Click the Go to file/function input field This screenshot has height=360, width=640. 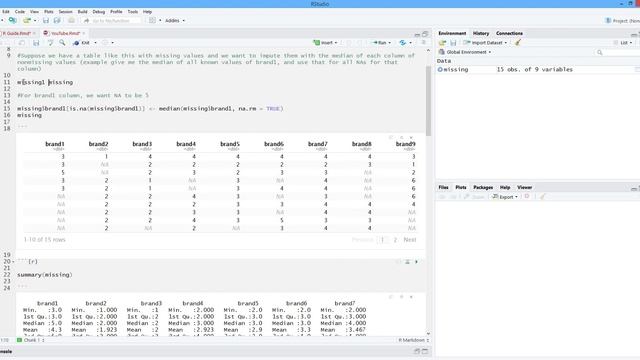111,20
